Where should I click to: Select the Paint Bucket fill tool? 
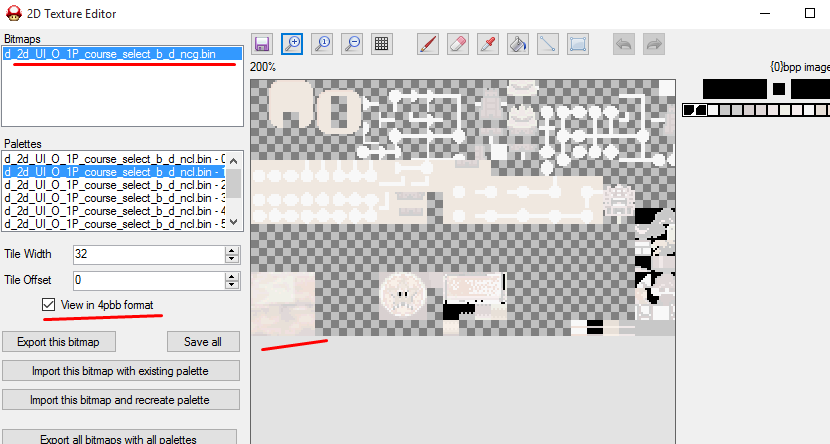(x=518, y=44)
